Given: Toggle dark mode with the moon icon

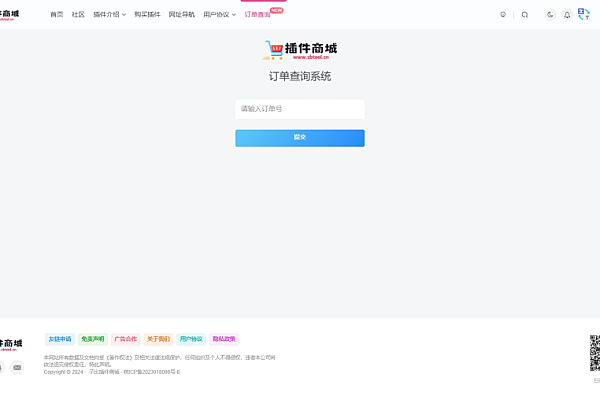Looking at the screenshot, I should tap(550, 15).
